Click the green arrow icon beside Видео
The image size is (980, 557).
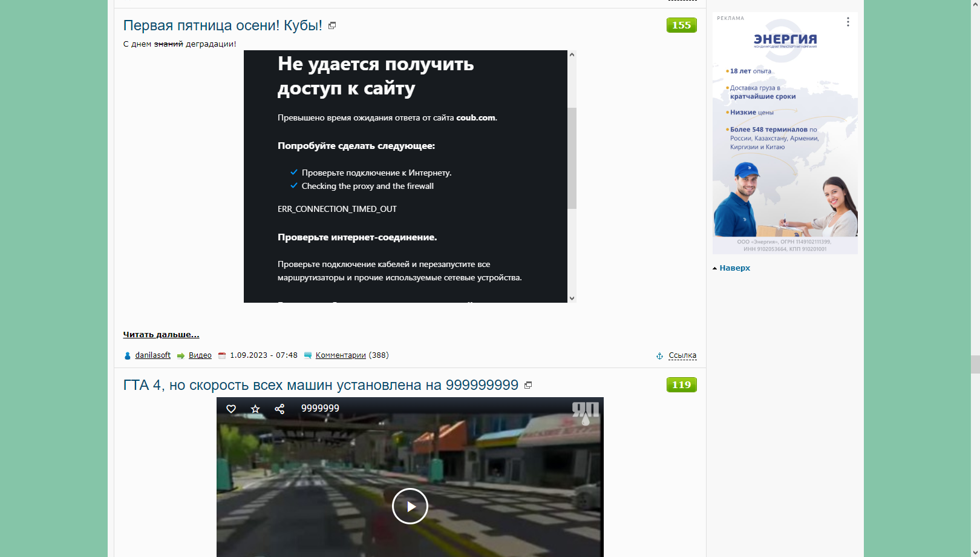click(x=181, y=355)
